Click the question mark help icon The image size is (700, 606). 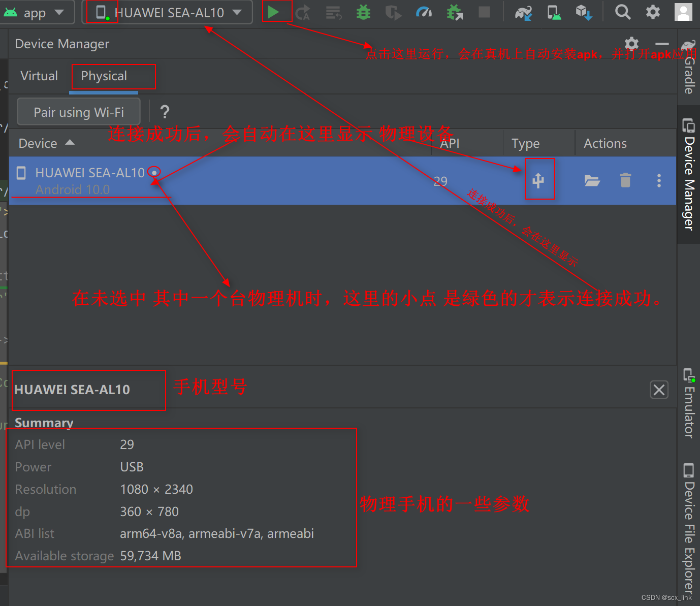pos(165,112)
